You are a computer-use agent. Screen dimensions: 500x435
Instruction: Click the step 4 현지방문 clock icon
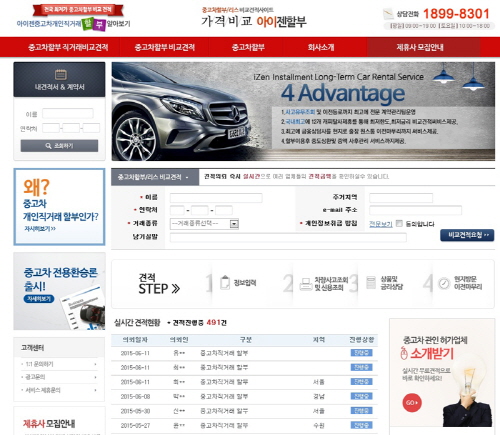point(444,283)
